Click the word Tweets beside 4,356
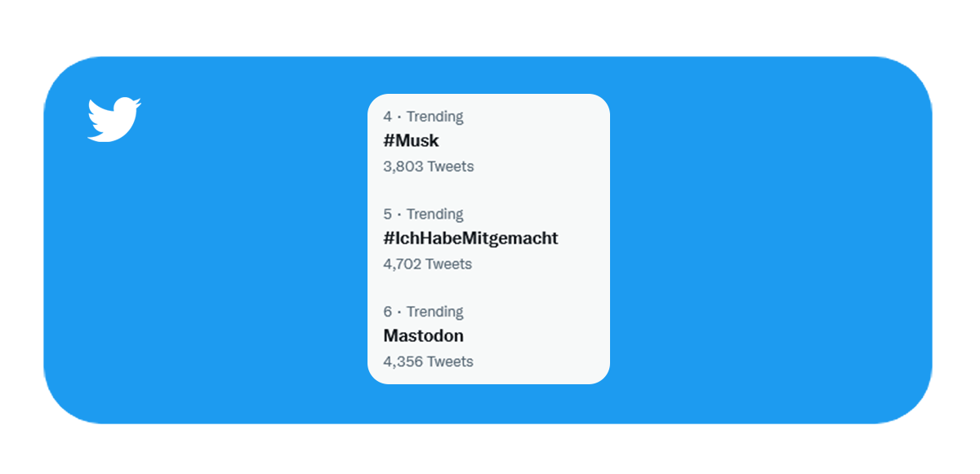The width and height of the screenshot is (980, 474). tap(450, 361)
